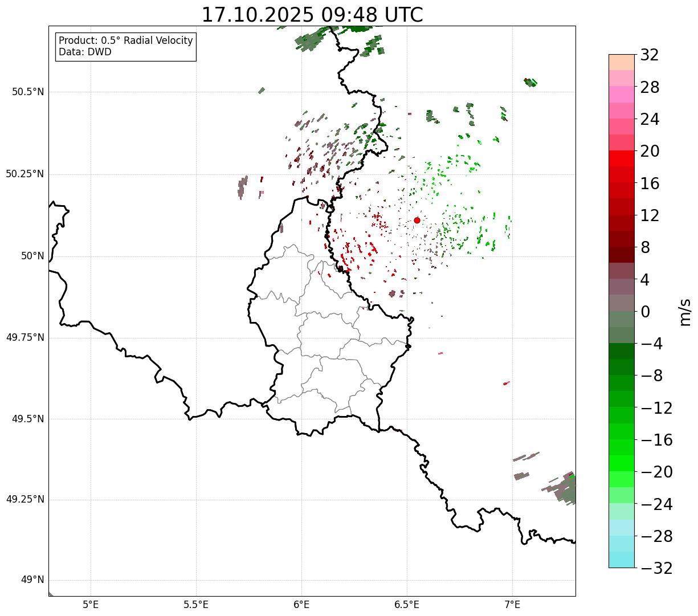
Task: Click the colorbar tick label 20
Action: coord(650,152)
